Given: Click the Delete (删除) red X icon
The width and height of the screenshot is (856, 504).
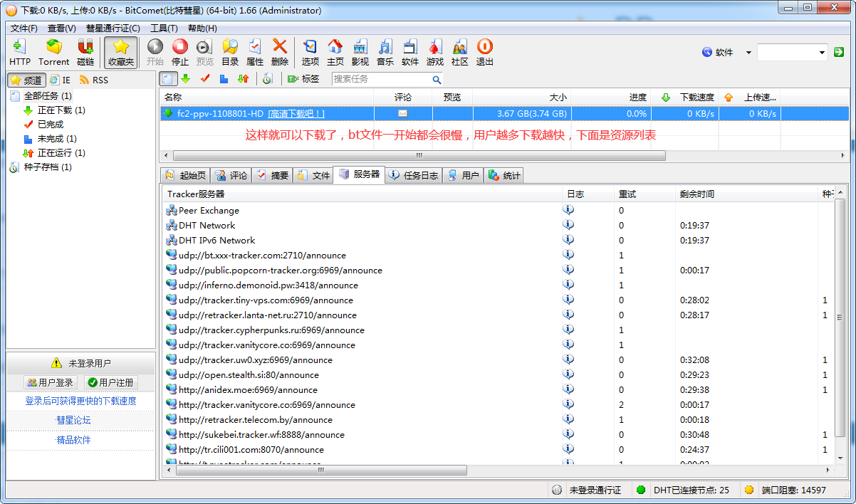Looking at the screenshot, I should [280, 52].
